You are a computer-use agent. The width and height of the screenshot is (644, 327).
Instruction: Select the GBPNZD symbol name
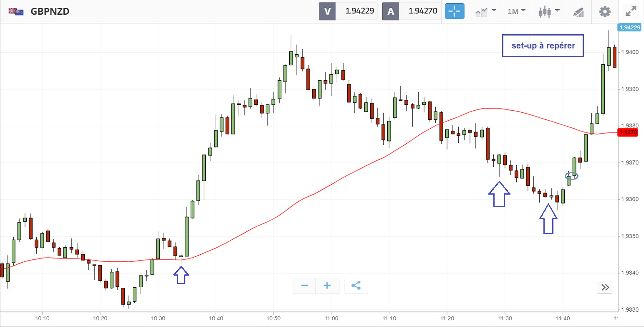click(x=50, y=11)
